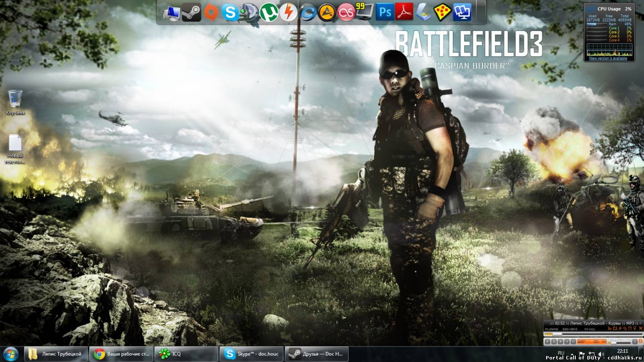Open the system volume tray icon
Viewport: 644px width, 362px height.
pyautogui.click(x=601, y=354)
